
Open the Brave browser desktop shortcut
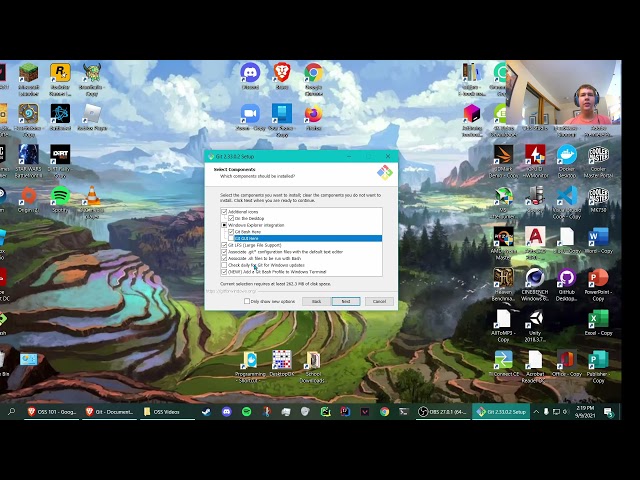coord(282,76)
